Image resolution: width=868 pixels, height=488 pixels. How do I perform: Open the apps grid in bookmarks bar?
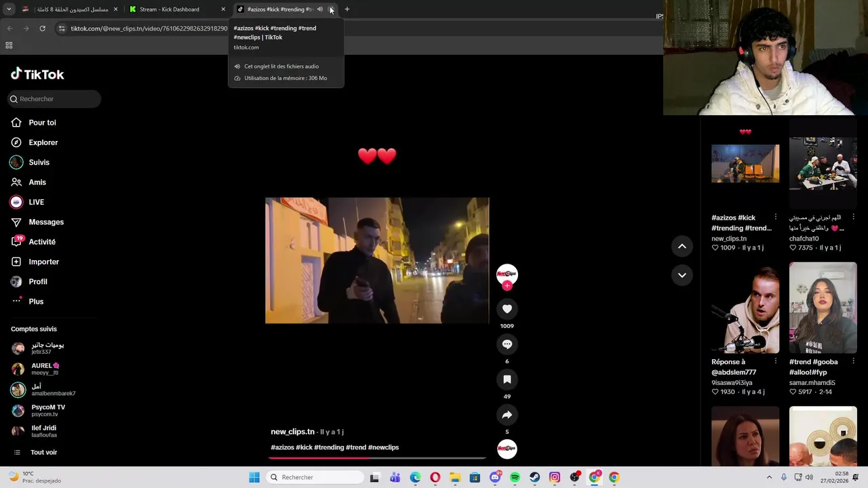(x=9, y=45)
